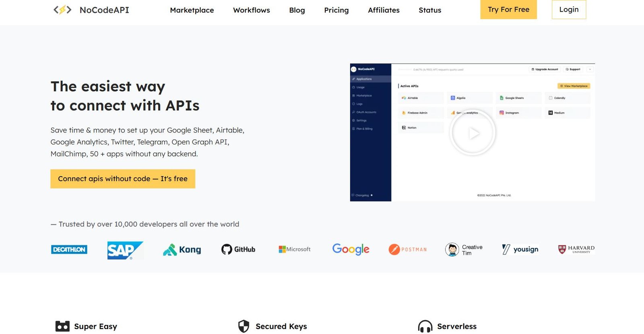The image size is (644, 334).
Task: Click the Instagram card in demo preview
Action: (x=518, y=113)
